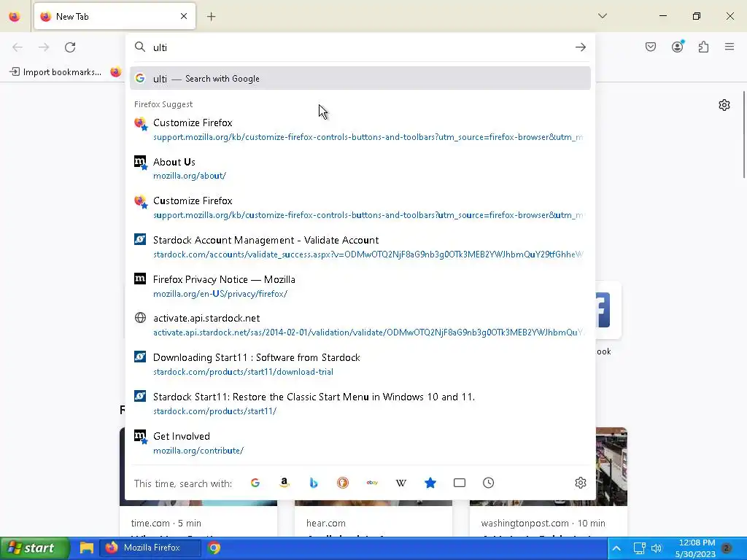Search open Tabs using the tab icon
Image resolution: width=747 pixels, height=560 pixels.
pyautogui.click(x=460, y=483)
